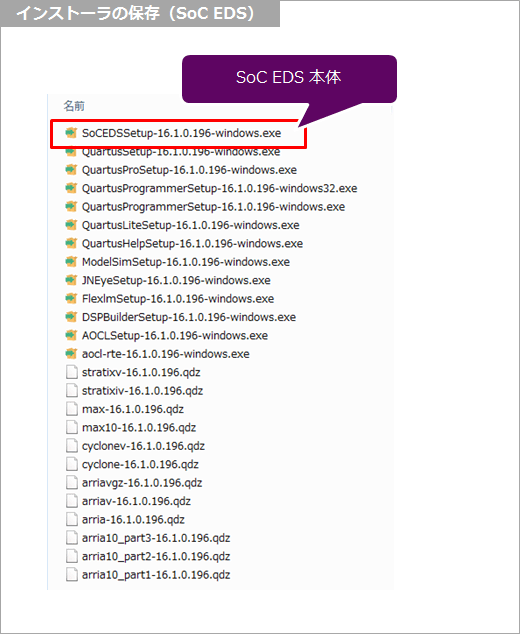520x634 pixels.
Task: Click the max10 qdz file icon
Action: (x=72, y=427)
